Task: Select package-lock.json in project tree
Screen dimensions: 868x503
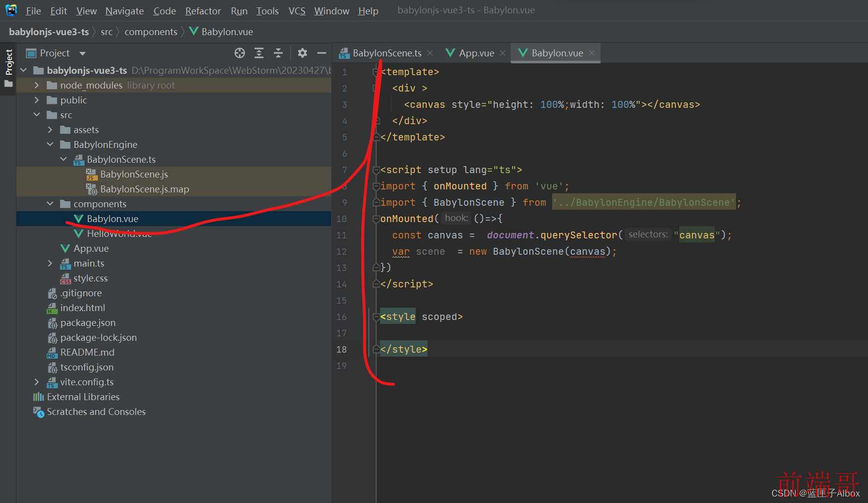Action: point(174,337)
